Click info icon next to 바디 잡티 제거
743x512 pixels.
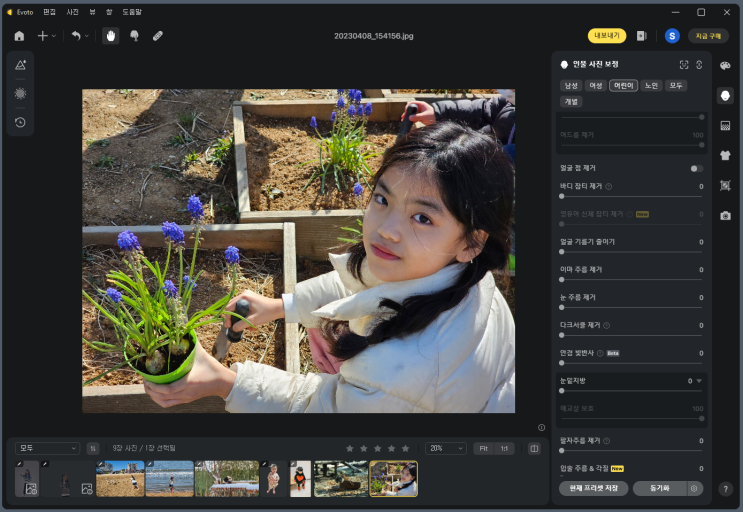pyautogui.click(x=609, y=186)
